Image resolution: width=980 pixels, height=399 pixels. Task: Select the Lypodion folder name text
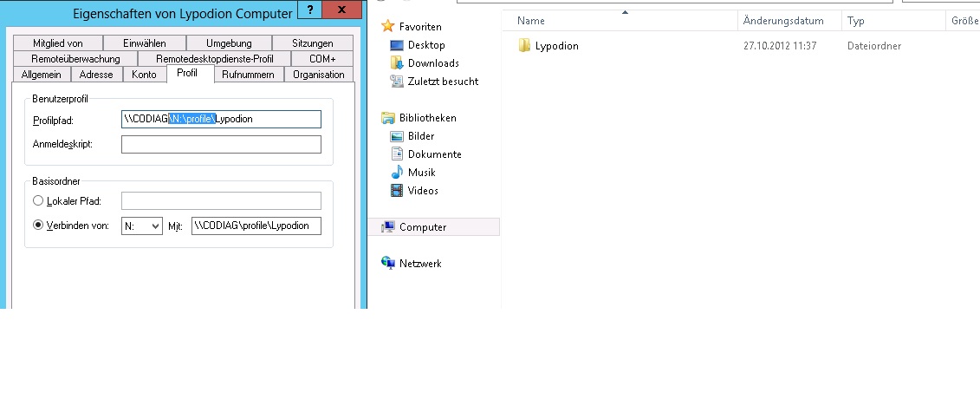(557, 46)
